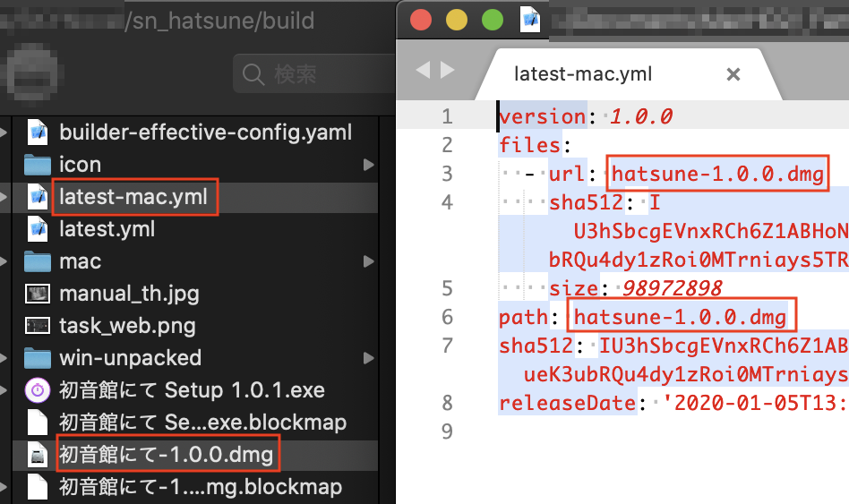The image size is (849, 504).
Task: Click the latest-mac.yml file icon in Finder
Action: [38, 197]
